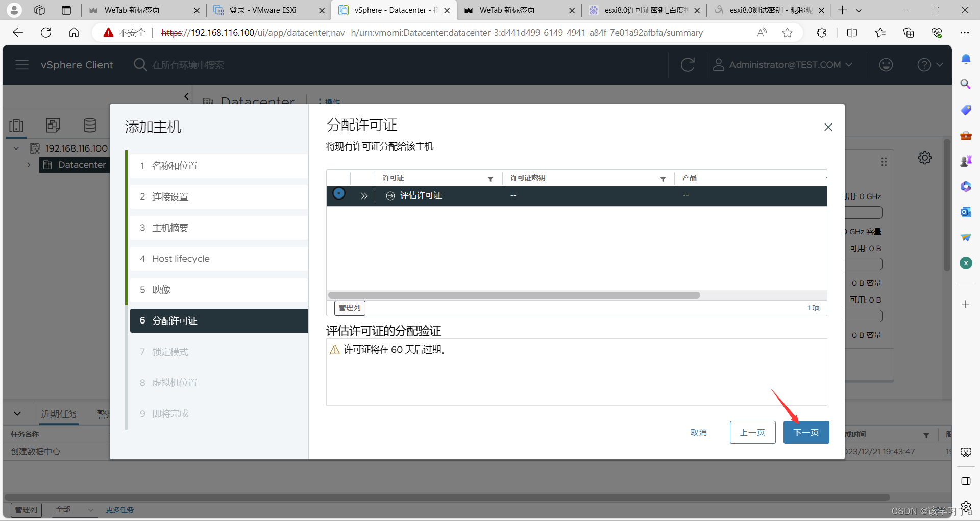Click Previous page button 上一页

(x=752, y=432)
